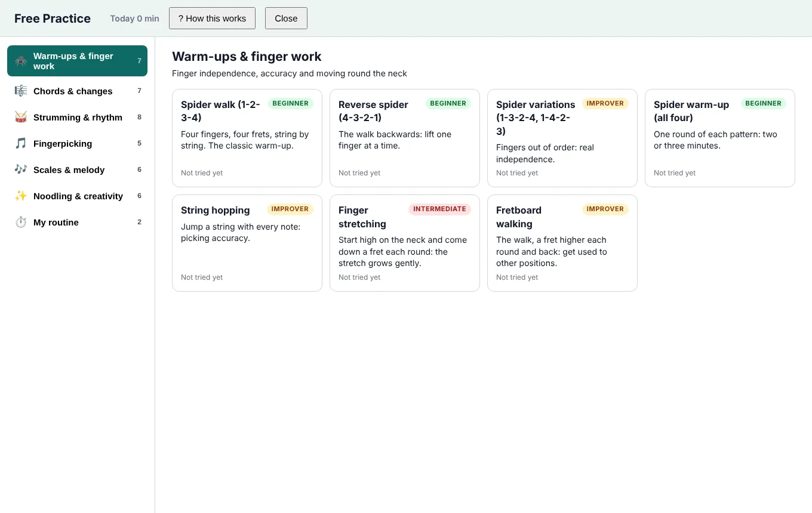Show My routine list
Viewport: 812px width, 513px height.
(x=77, y=222)
